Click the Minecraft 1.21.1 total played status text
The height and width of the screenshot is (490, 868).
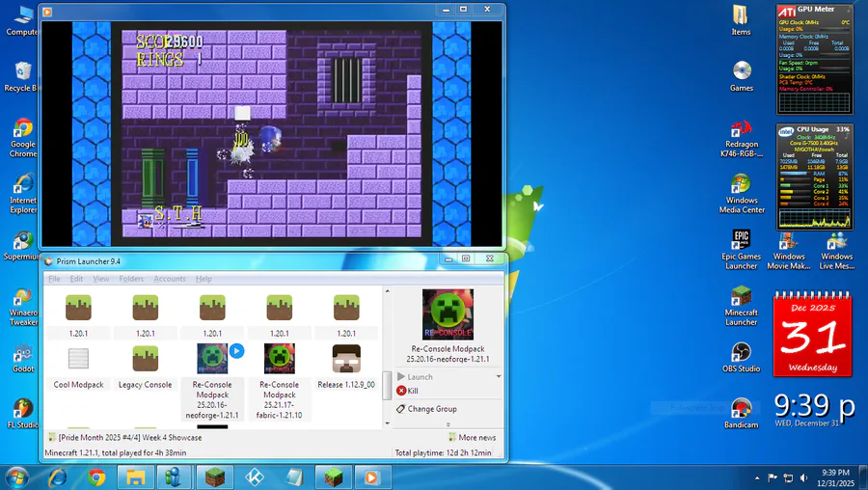click(x=115, y=453)
